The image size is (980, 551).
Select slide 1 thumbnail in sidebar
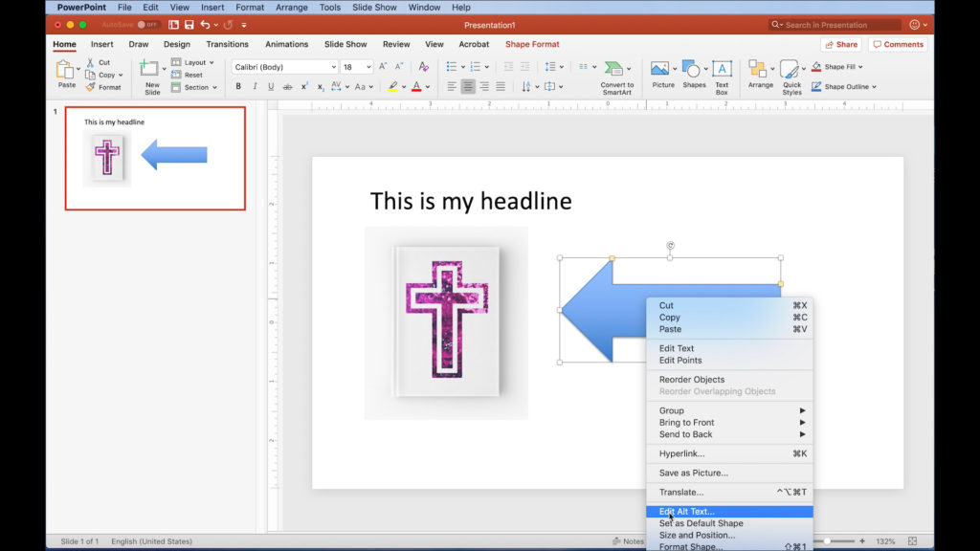pos(156,158)
